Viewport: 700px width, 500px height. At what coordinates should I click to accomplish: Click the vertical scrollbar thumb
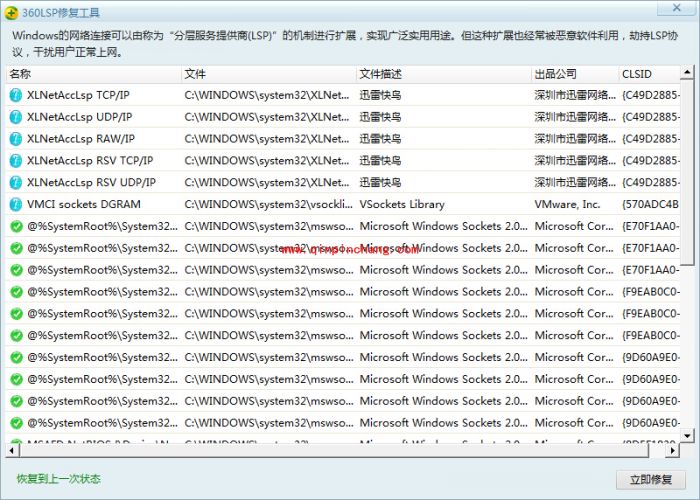pos(686,170)
